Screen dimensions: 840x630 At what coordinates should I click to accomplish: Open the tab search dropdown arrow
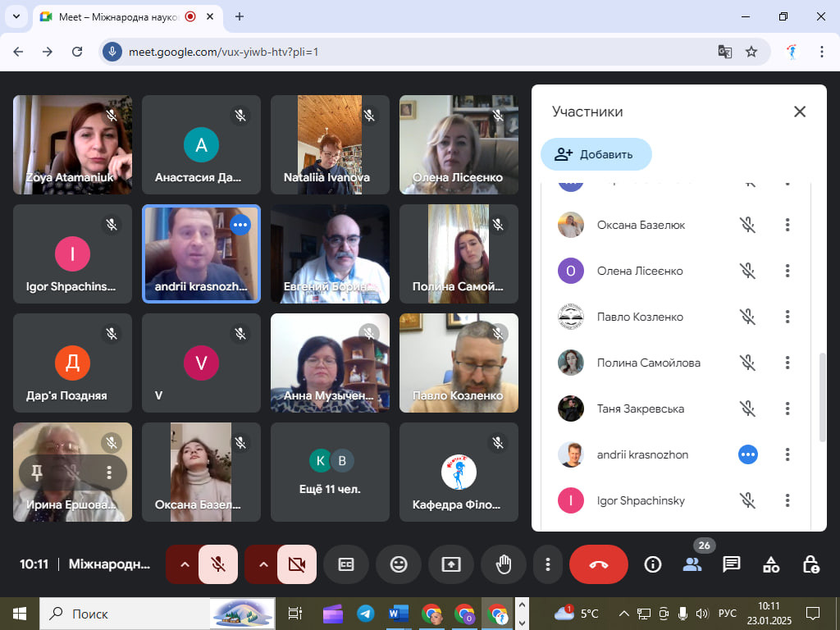tap(16, 16)
